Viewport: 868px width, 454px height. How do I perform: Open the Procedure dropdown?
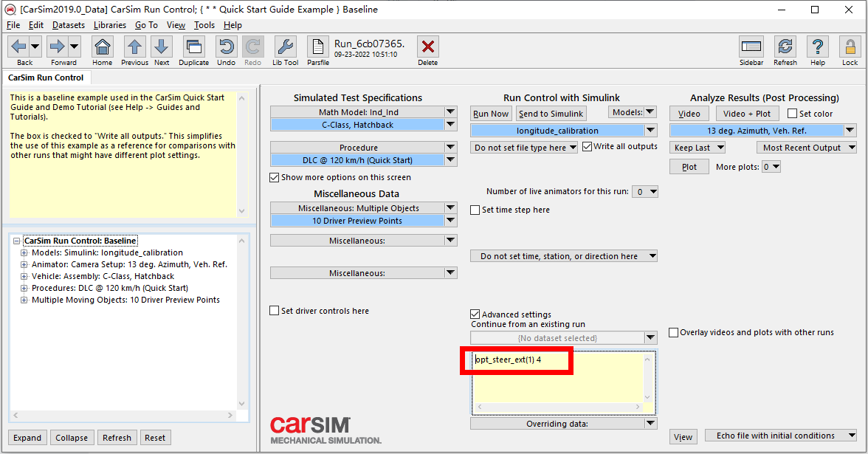pyautogui.click(x=450, y=148)
